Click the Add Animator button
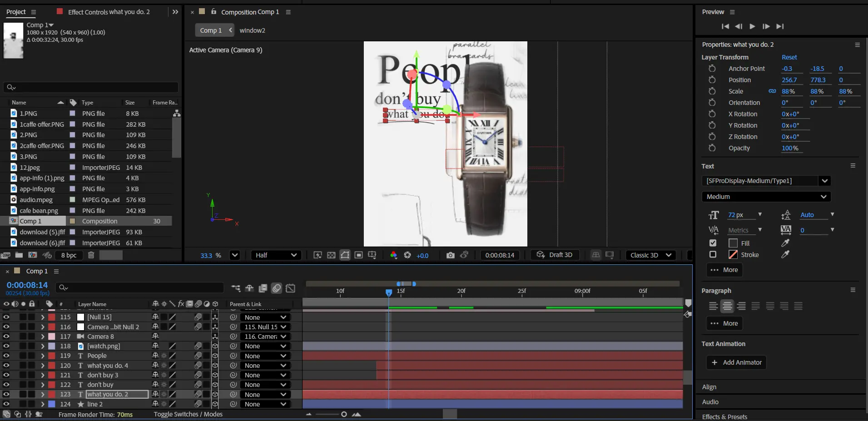Screen dimensions: 868x421 click(x=736, y=362)
